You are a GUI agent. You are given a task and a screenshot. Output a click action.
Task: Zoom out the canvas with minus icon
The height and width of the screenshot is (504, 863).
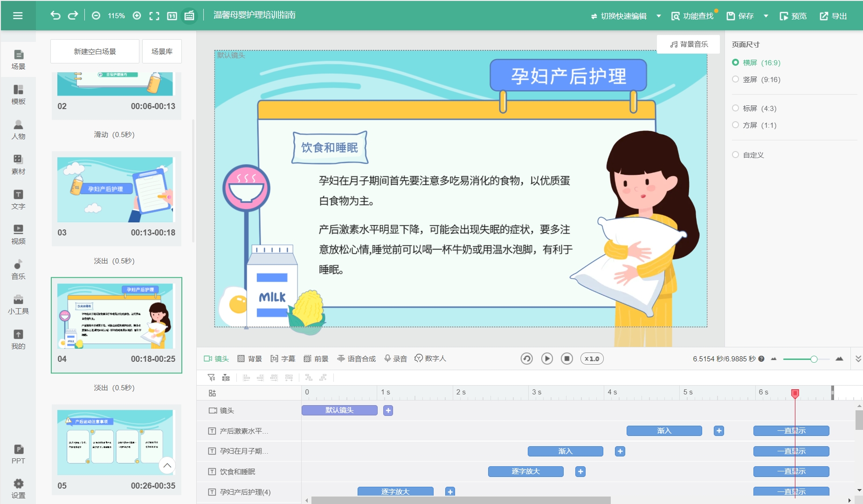point(96,16)
